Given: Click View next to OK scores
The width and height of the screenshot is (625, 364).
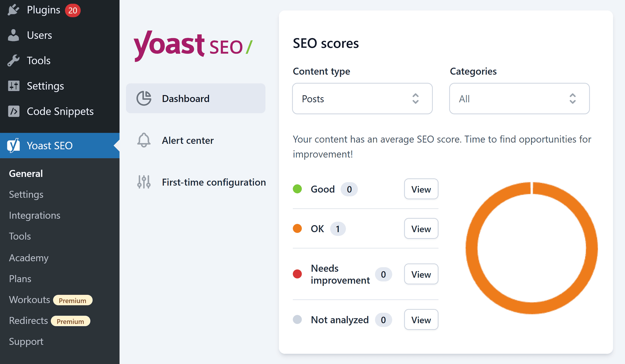Looking at the screenshot, I should pos(421,228).
